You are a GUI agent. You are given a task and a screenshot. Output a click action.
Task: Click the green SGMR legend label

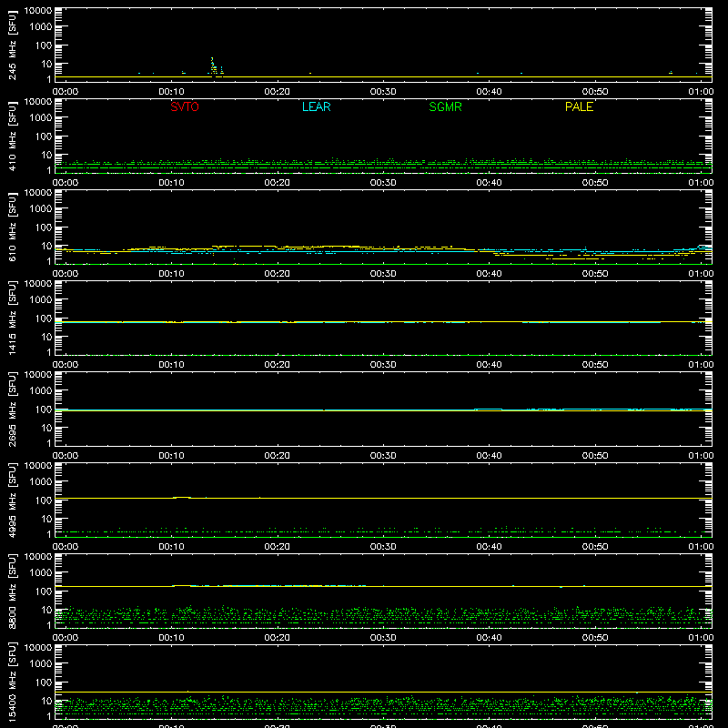pyautogui.click(x=445, y=106)
